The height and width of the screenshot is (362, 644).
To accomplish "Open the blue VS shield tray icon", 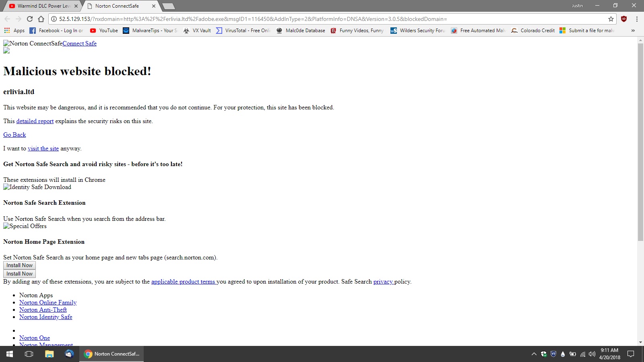I will tap(553, 354).
